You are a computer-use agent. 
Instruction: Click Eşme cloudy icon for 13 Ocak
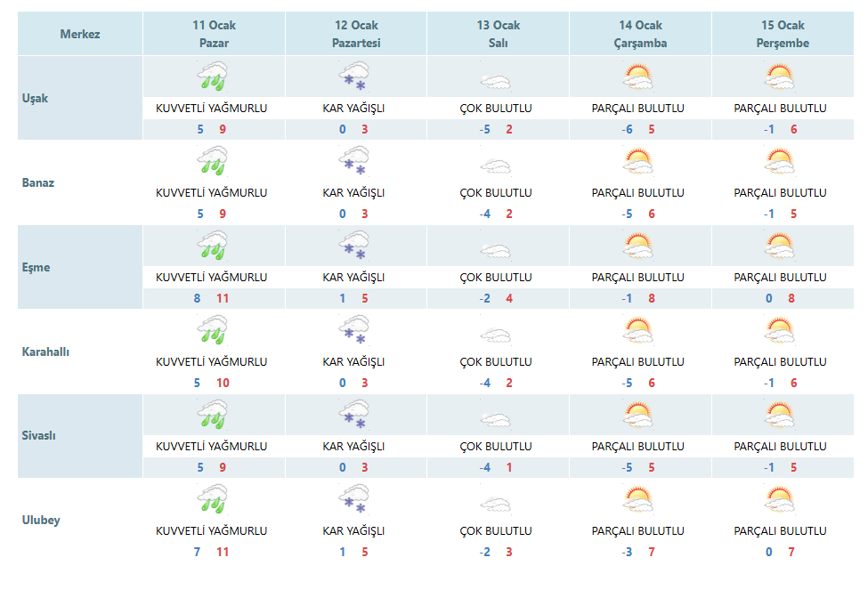point(496,251)
